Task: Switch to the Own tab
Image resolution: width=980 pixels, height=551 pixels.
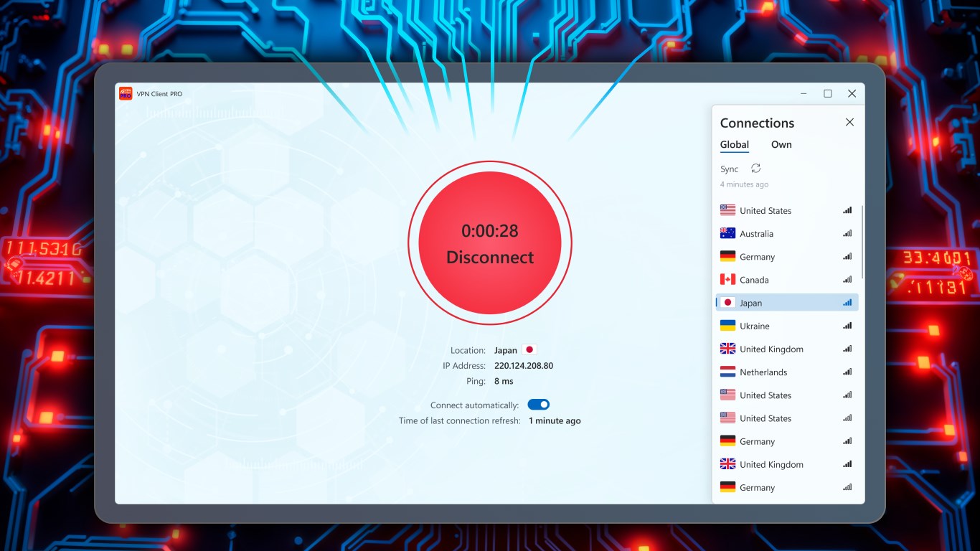Action: [781, 144]
